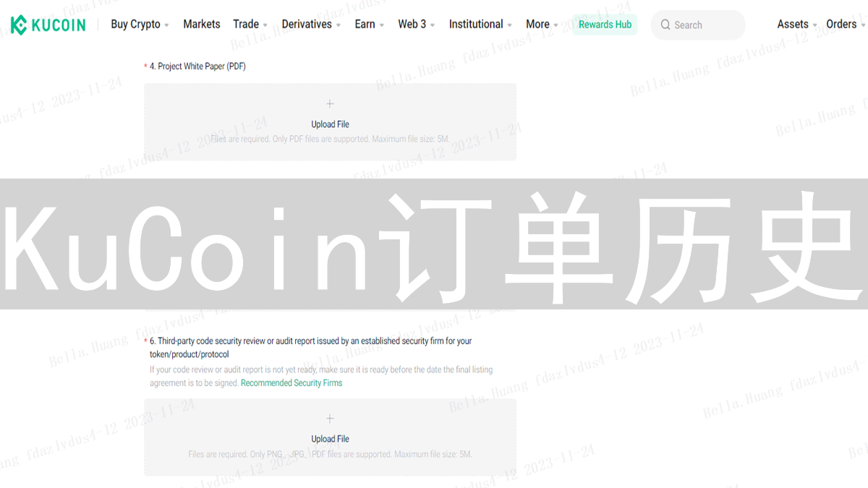The height and width of the screenshot is (488, 868).
Task: Click the search magnifier icon
Action: (665, 25)
